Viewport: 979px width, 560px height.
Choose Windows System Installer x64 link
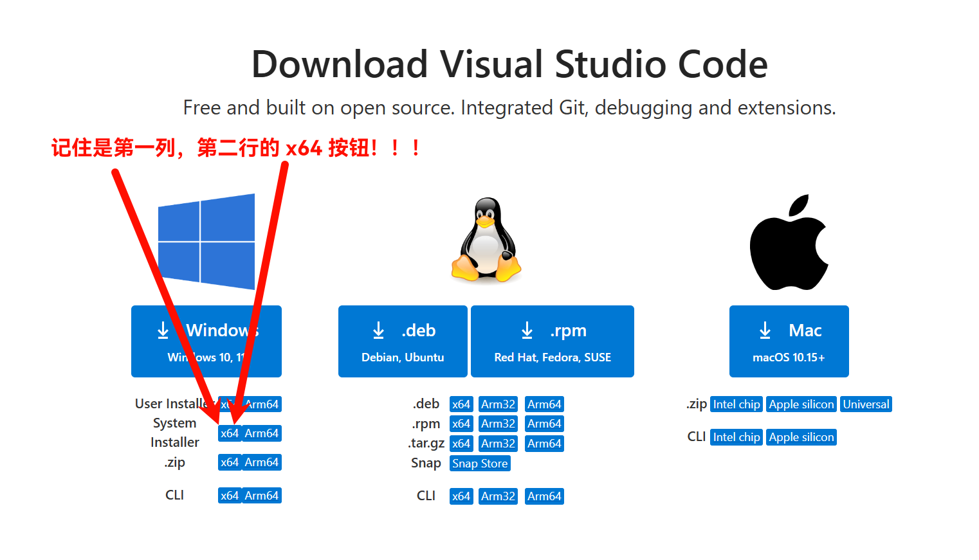230,433
